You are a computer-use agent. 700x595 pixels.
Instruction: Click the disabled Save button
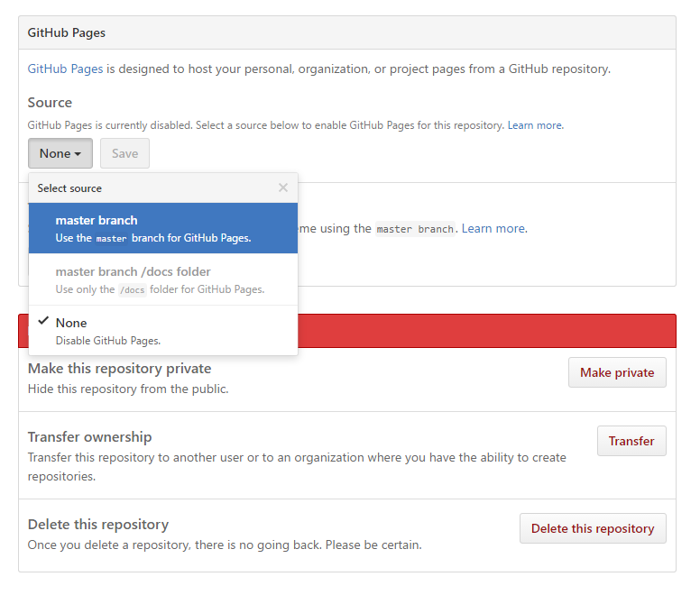click(x=124, y=153)
